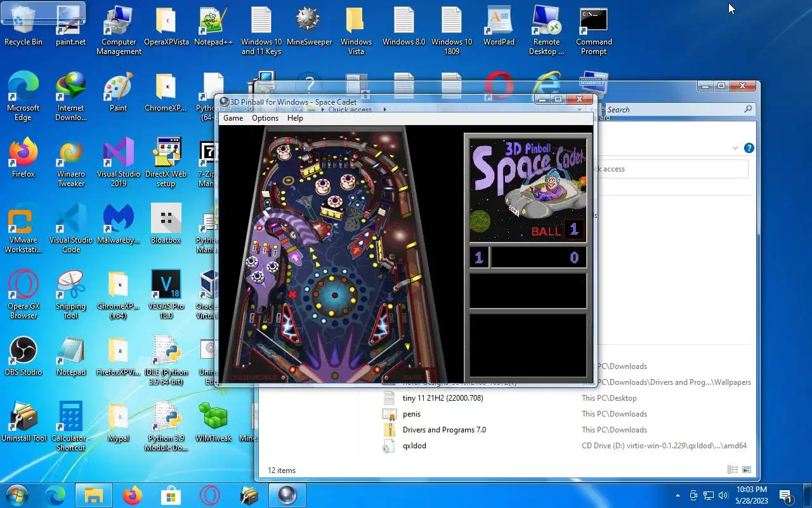
Task: Switch Explorer to large icons view
Action: click(747, 470)
